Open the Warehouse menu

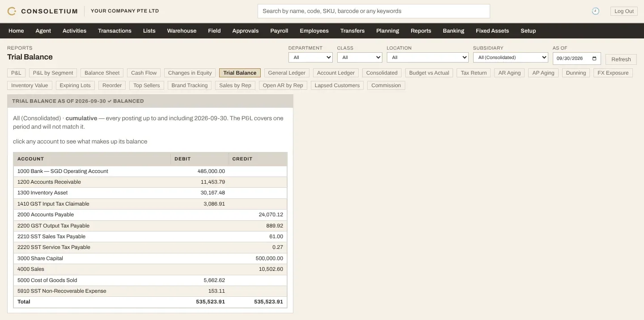(182, 31)
